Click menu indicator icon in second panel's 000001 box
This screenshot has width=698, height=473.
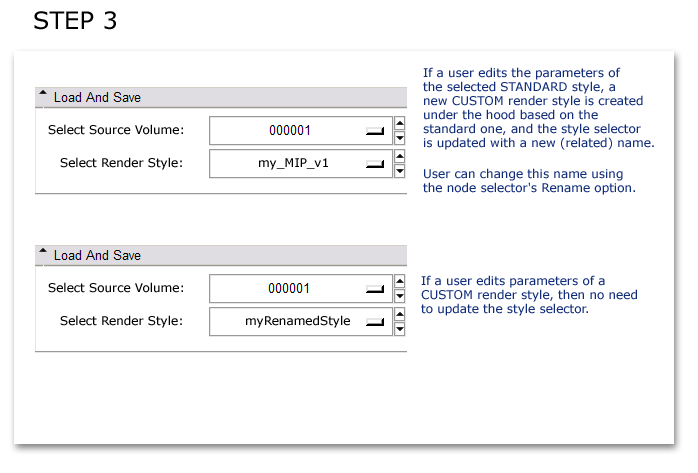tap(375, 289)
